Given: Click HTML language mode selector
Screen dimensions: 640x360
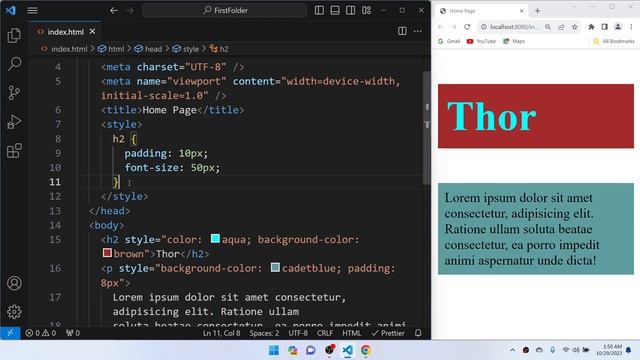Looking at the screenshot, I should coord(351,333).
